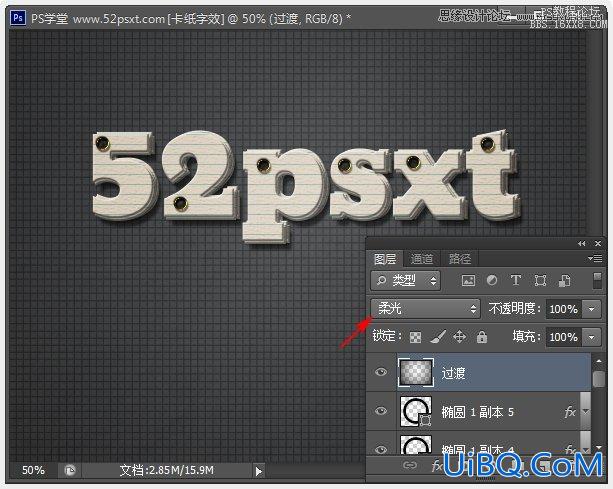Click the link layers icon at panel bottom
Screen dimensions: 613x489
410,466
